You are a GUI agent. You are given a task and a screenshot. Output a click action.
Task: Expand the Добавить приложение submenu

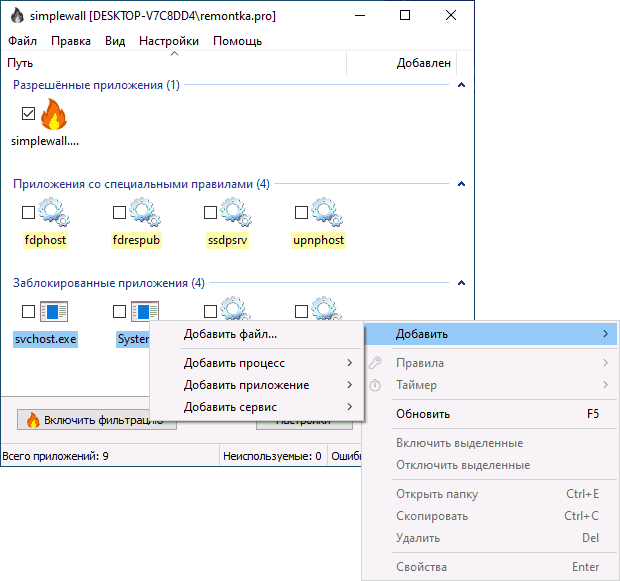coord(257,385)
